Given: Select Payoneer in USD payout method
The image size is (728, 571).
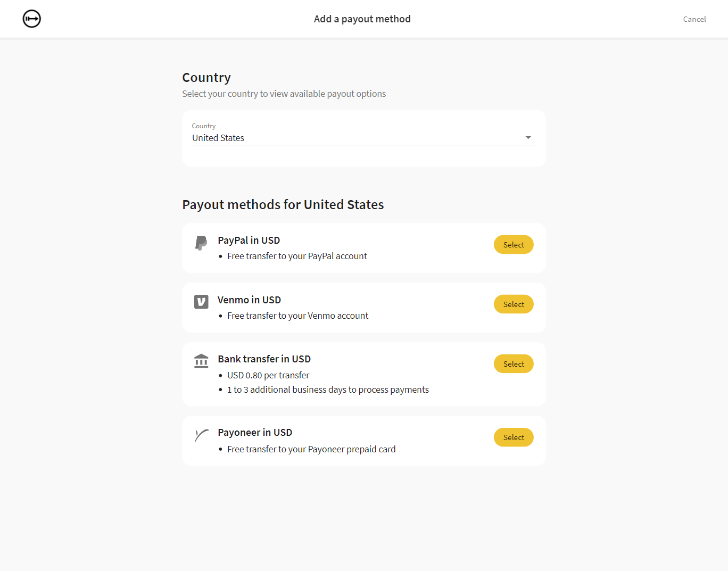Looking at the screenshot, I should (x=513, y=437).
